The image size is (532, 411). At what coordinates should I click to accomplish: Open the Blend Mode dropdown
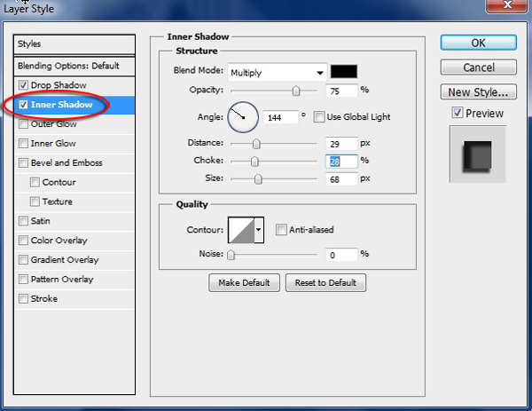tap(277, 72)
